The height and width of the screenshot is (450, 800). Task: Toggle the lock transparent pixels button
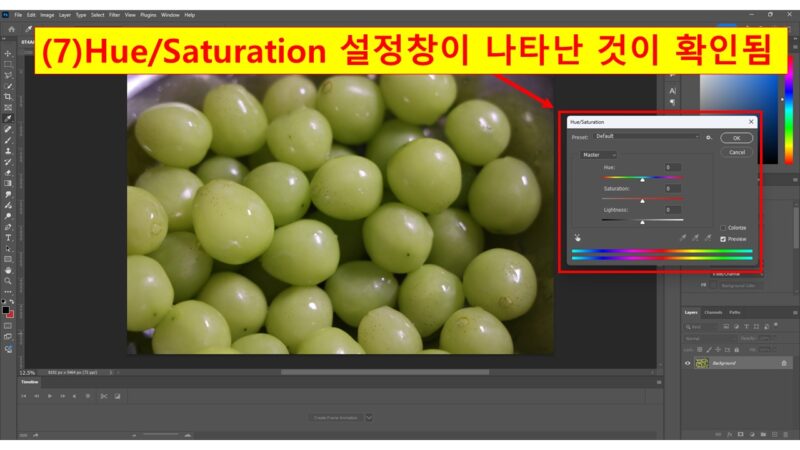[700, 349]
